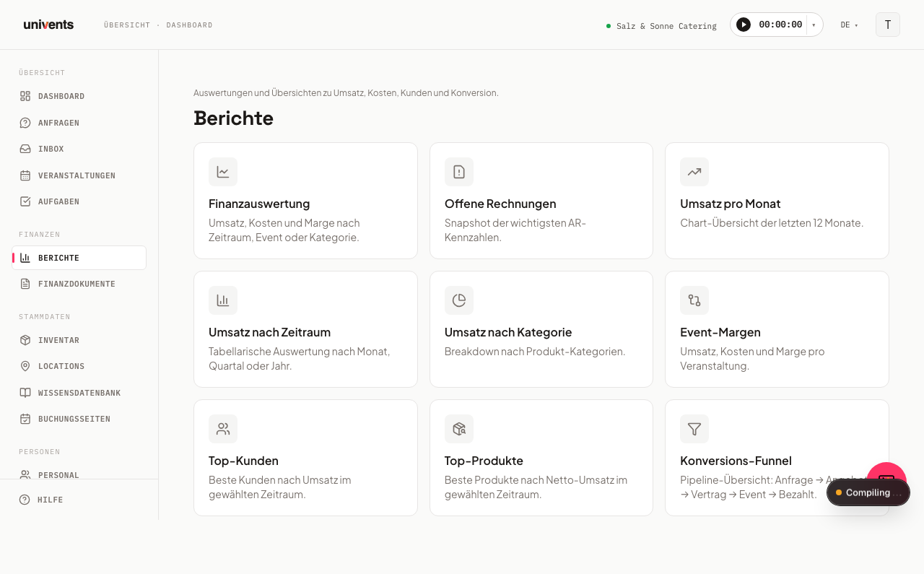Go to Anfragen menu label
The height and width of the screenshot is (574, 924).
58,123
